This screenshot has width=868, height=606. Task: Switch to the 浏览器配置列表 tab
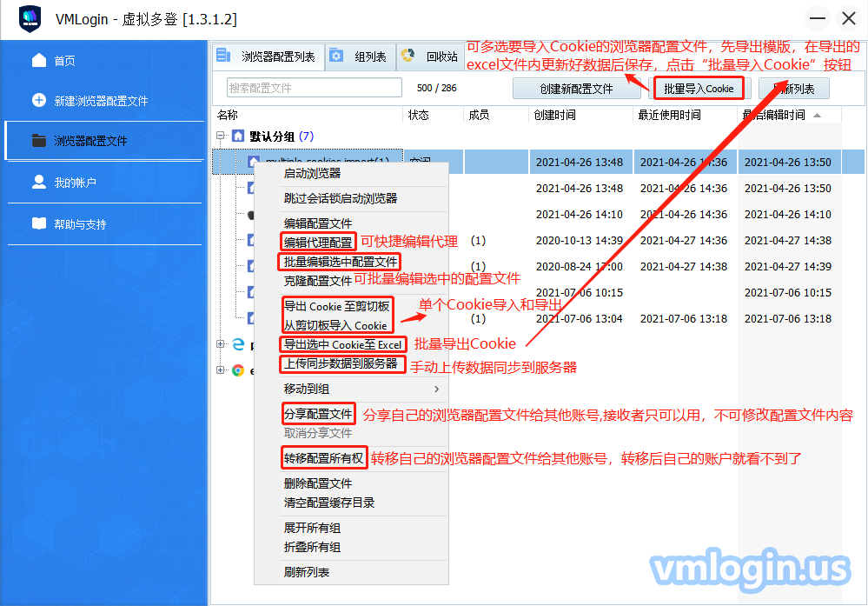tap(269, 57)
